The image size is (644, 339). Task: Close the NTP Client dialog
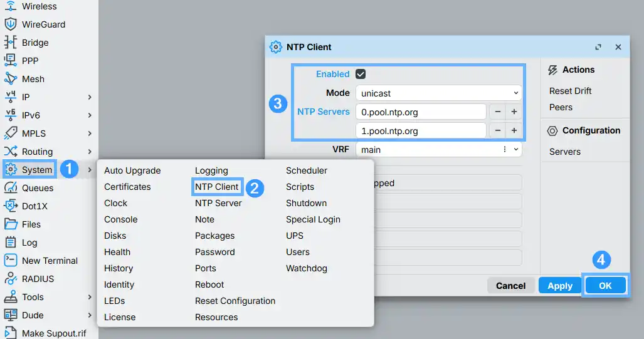click(x=618, y=47)
